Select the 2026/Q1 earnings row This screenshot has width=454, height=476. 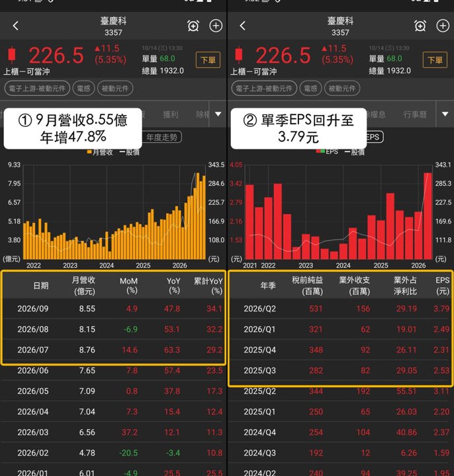click(x=340, y=329)
